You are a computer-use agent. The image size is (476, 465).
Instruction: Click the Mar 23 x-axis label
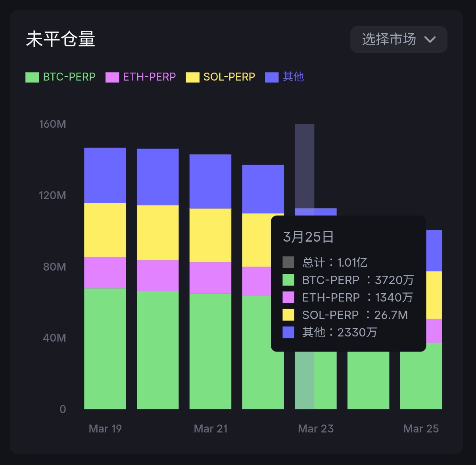[316, 428]
